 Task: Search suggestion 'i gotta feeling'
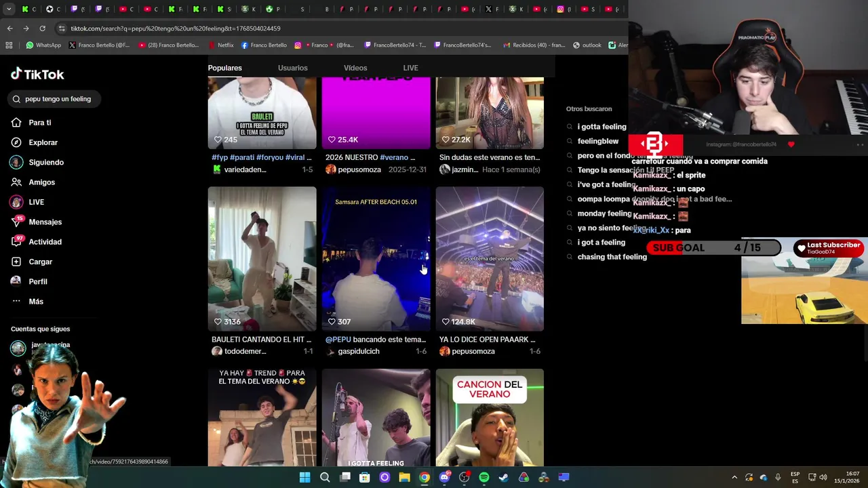pos(602,127)
